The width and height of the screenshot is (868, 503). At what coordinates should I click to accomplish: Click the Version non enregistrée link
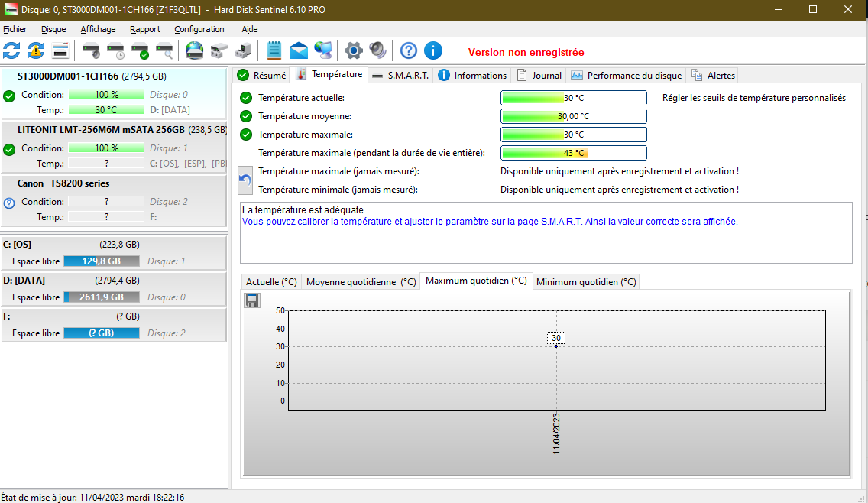pos(526,53)
